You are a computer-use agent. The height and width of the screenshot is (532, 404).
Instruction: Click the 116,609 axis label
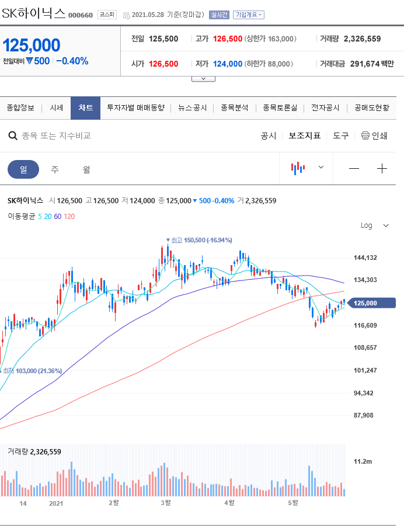365,325
